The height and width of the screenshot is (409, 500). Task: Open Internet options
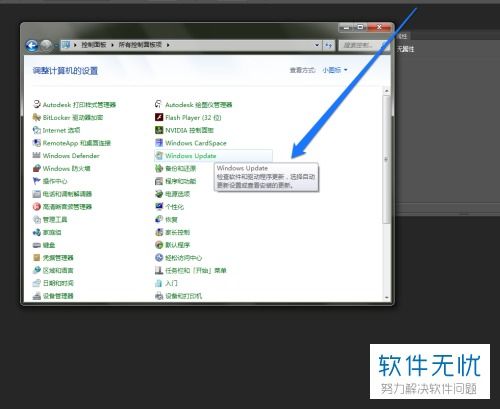click(56, 130)
